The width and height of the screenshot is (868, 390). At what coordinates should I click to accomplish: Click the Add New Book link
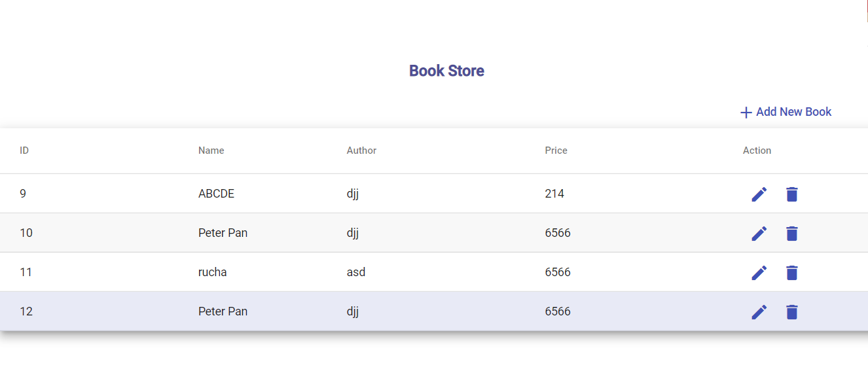tap(793, 112)
